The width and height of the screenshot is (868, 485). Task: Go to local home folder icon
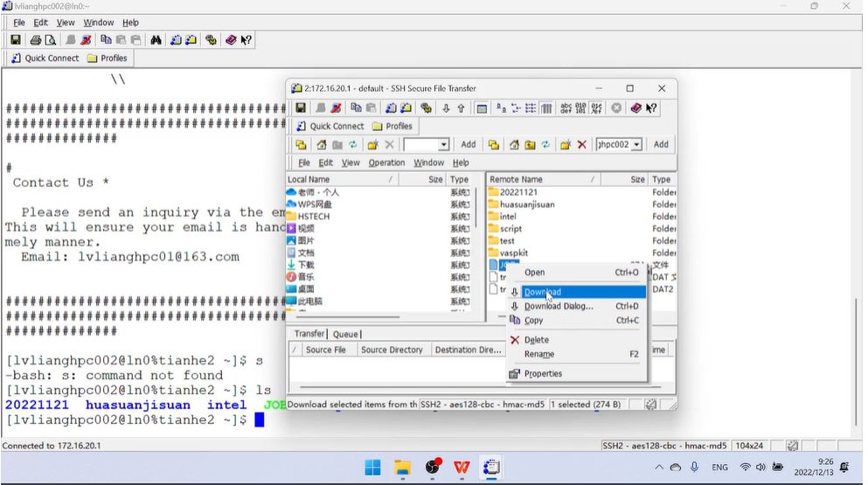(321, 144)
